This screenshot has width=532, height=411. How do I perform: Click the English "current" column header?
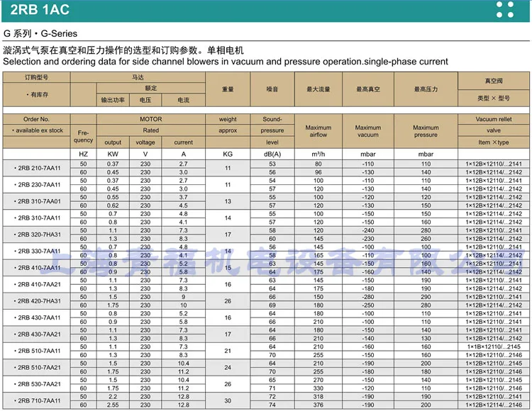[184, 142]
